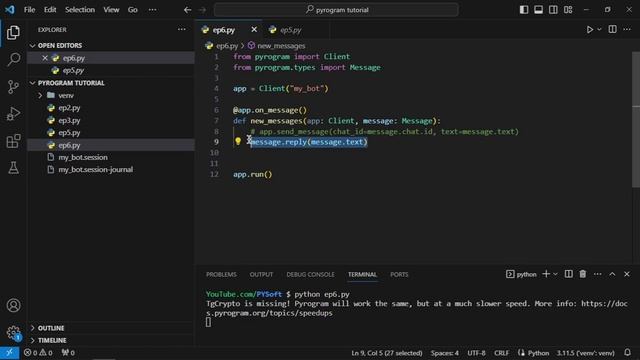The image size is (640, 360).
Task: Close the ep6.py editor tab
Action: pos(254,30)
